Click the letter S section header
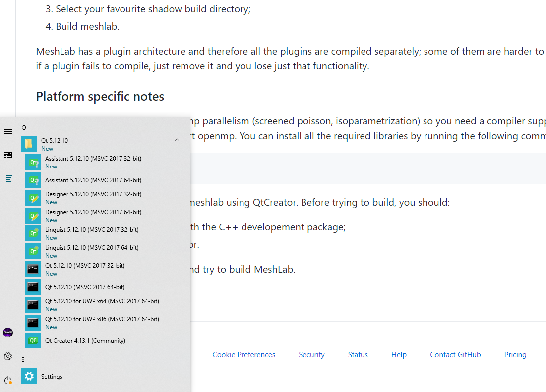 (23, 359)
